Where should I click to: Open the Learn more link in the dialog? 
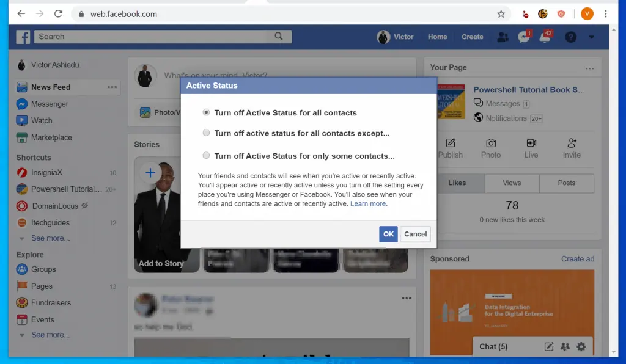tap(367, 203)
